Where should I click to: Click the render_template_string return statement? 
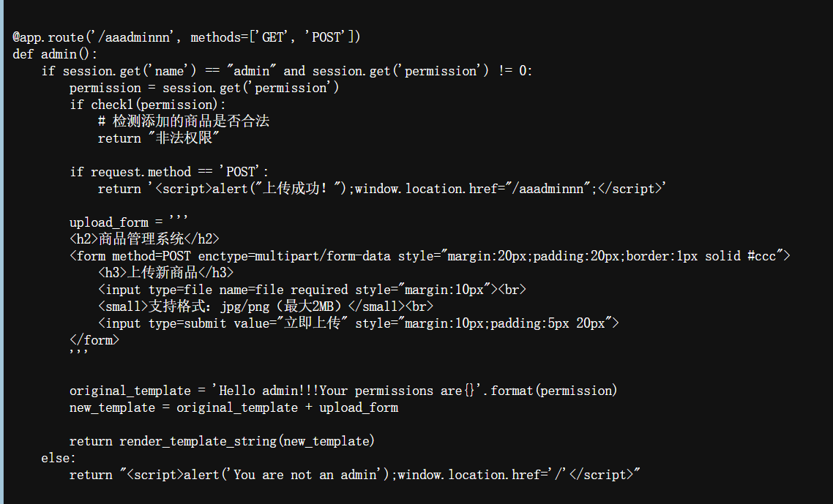[x=222, y=441]
